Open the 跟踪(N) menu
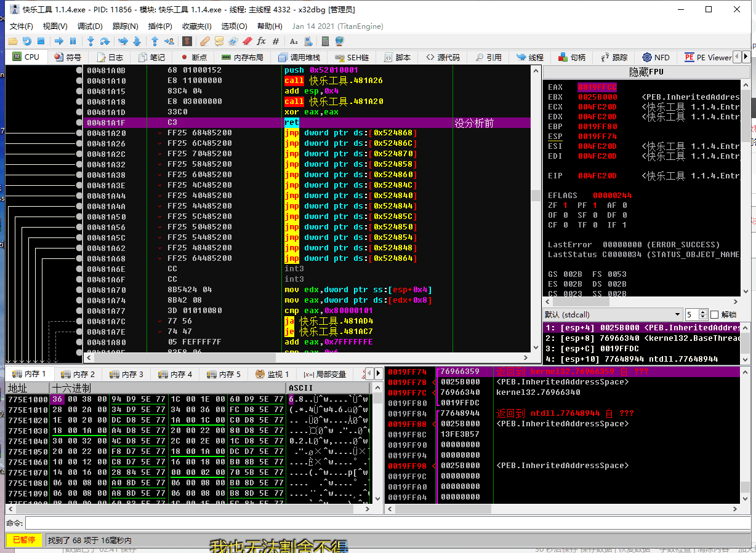 coord(126,26)
